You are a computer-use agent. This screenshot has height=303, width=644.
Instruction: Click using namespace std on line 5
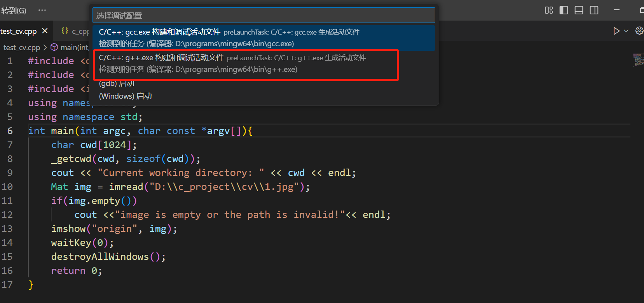(x=85, y=117)
